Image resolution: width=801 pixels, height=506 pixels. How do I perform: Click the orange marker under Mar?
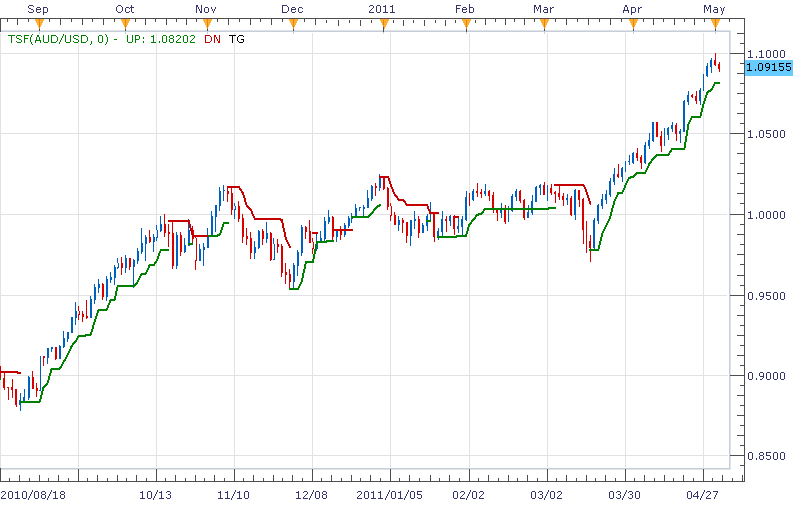[x=544, y=24]
